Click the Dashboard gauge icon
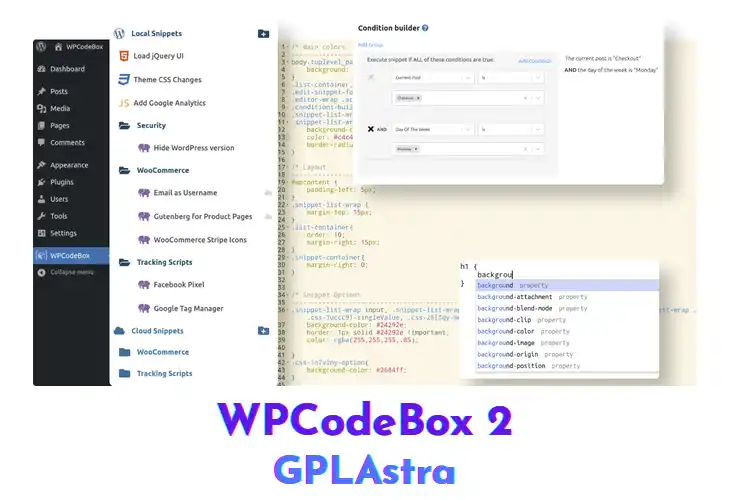Image resolution: width=730 pixels, height=500 pixels. (41, 69)
